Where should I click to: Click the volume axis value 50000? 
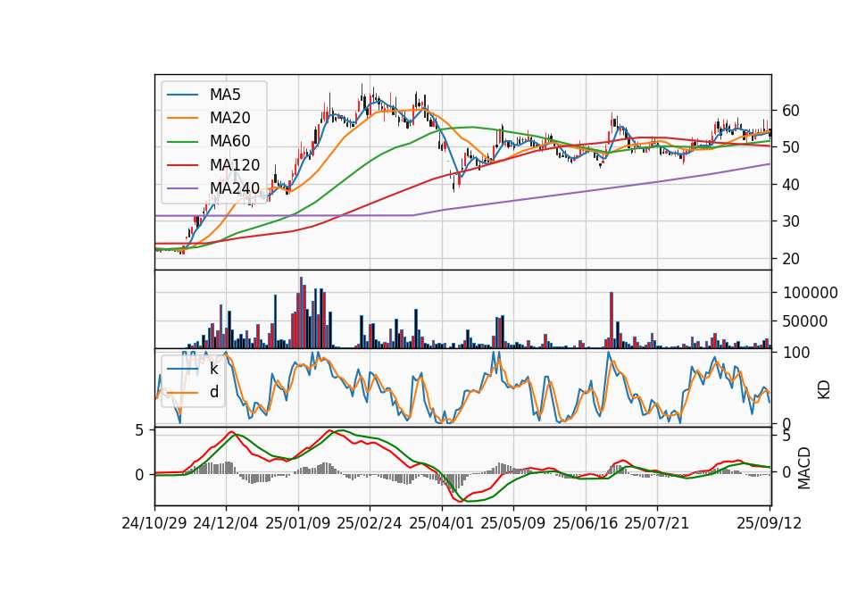(805, 321)
